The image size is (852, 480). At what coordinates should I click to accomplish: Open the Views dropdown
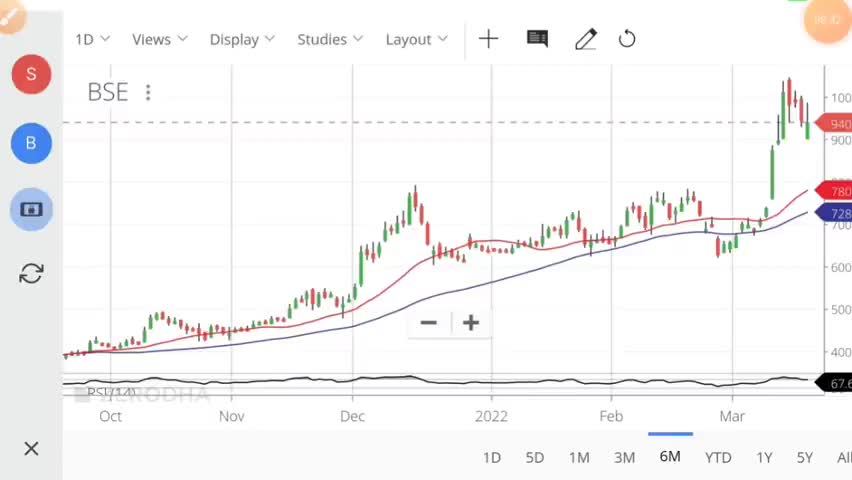point(159,39)
